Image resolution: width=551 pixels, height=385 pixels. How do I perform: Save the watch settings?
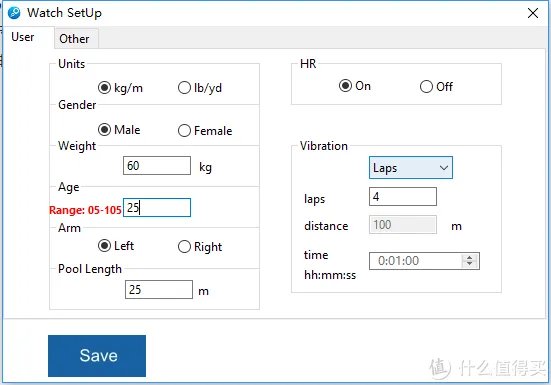pyautogui.click(x=97, y=355)
